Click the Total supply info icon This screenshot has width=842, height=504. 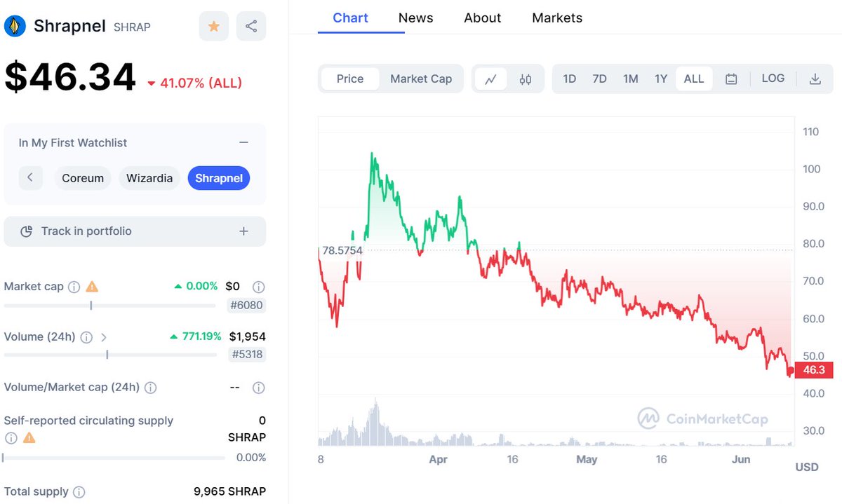(x=79, y=492)
